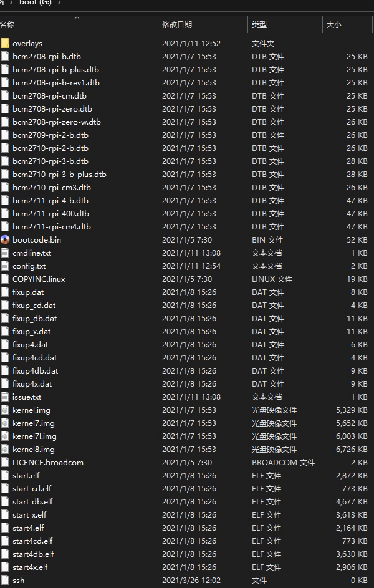Image resolution: width=374 pixels, height=588 pixels.
Task: Click the 文件夹 type cell of overlays
Action: point(263,44)
